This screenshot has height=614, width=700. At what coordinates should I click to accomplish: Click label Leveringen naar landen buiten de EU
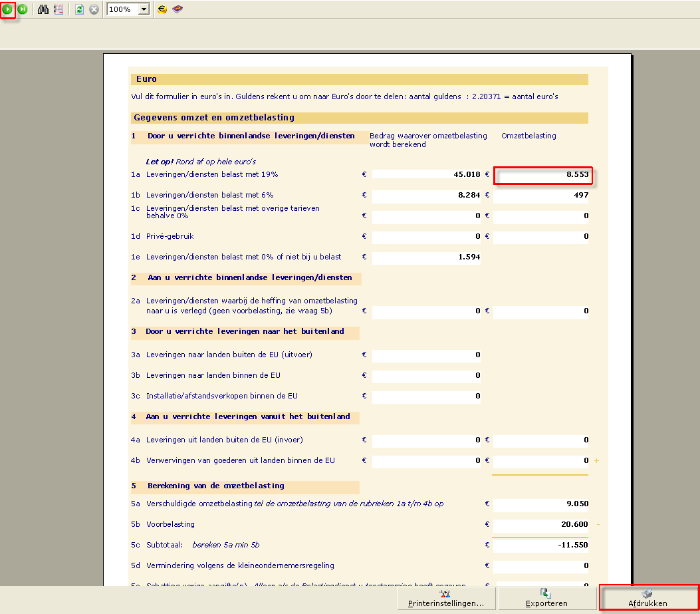(229, 355)
